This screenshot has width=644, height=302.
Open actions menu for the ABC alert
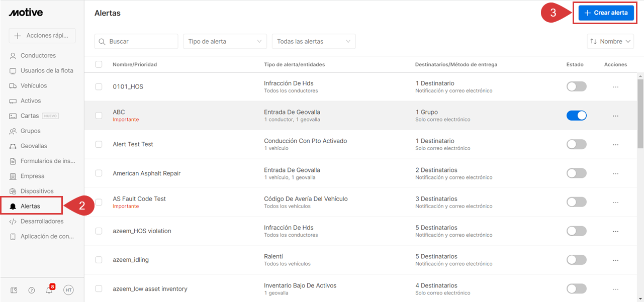(615, 116)
